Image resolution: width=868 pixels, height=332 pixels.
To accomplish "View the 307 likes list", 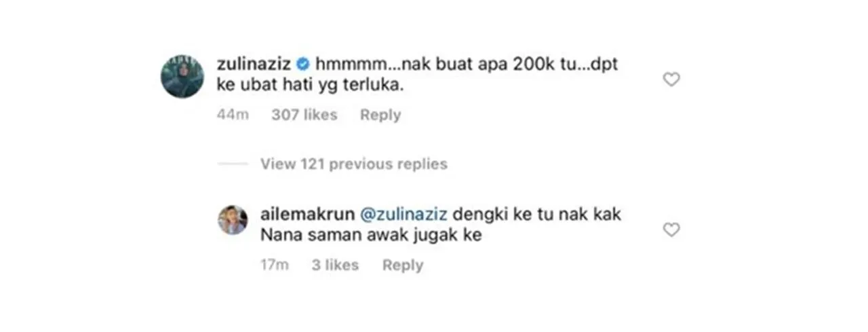I will pos(304,115).
